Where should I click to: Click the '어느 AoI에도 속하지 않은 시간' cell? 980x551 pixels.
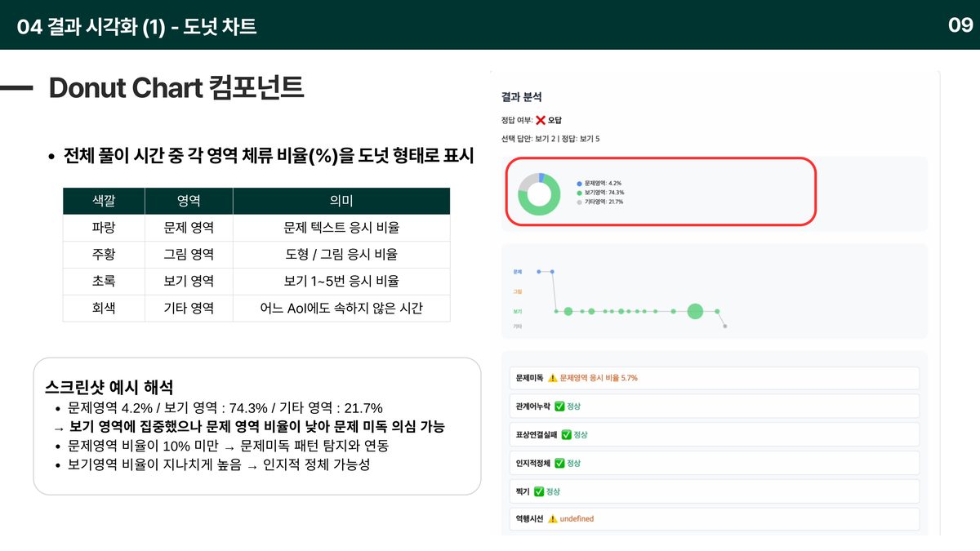coord(341,308)
